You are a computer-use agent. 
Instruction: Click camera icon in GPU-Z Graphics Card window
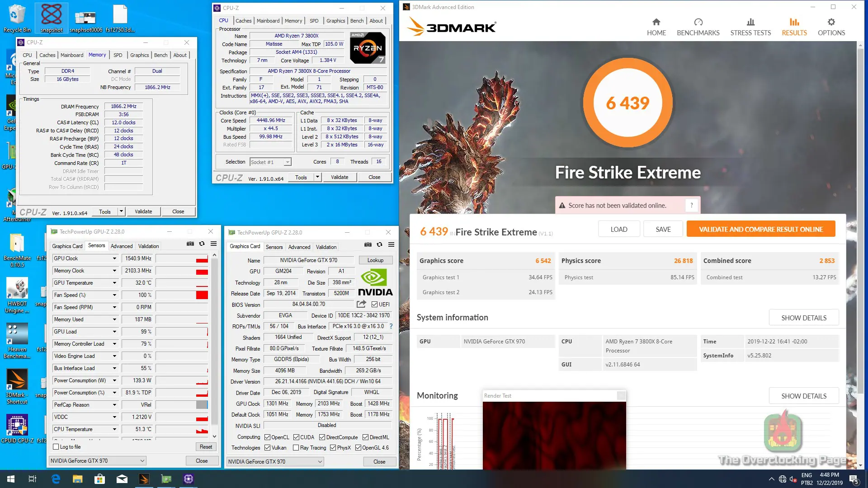tap(368, 245)
